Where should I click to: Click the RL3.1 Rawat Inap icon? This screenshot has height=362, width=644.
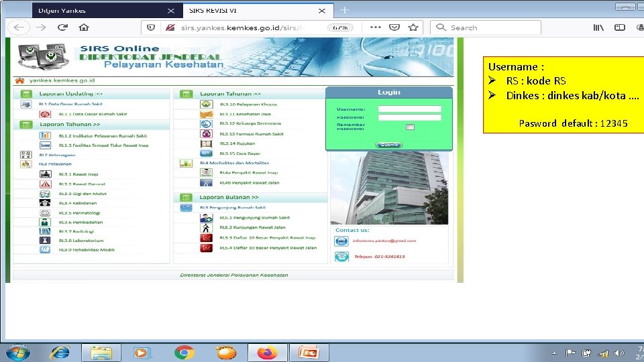(x=45, y=174)
